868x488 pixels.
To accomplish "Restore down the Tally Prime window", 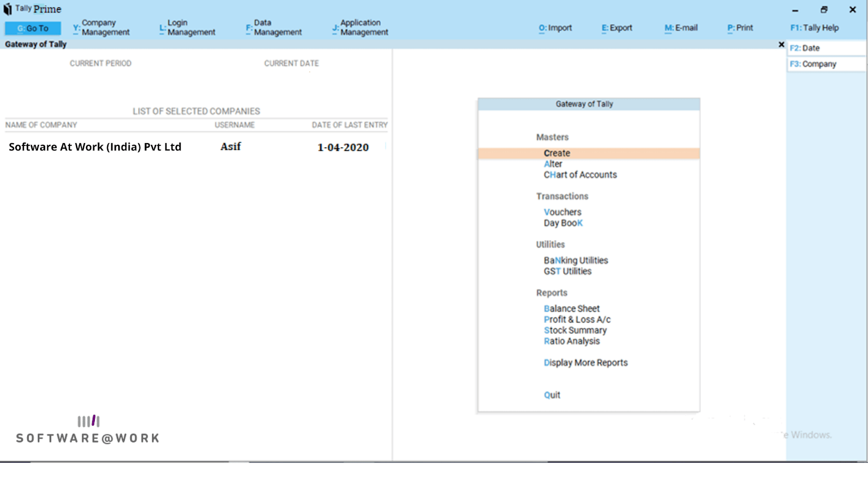I will point(824,10).
